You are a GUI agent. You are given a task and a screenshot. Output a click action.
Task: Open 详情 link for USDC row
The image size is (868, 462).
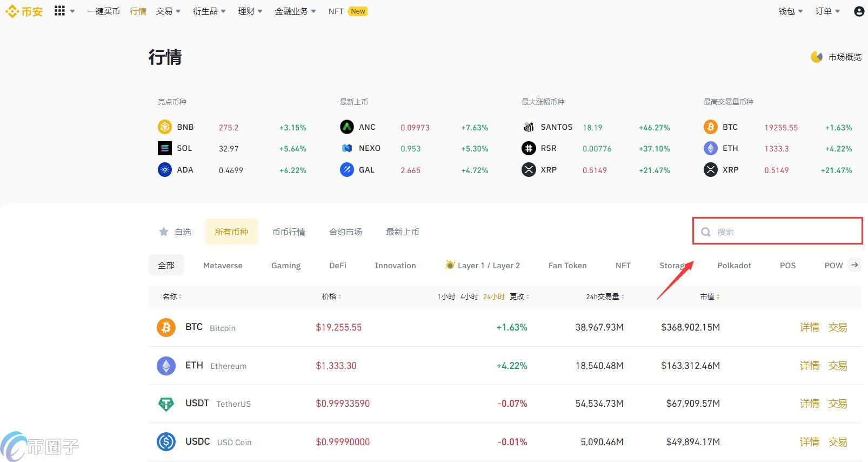coord(810,442)
